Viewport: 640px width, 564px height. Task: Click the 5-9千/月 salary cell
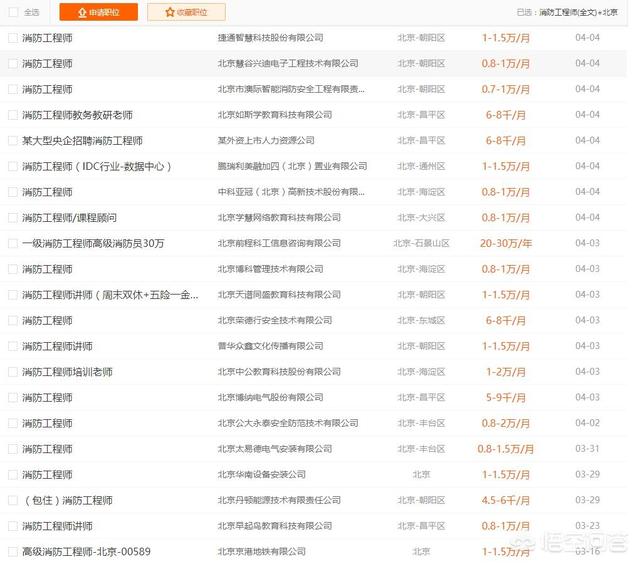point(506,398)
